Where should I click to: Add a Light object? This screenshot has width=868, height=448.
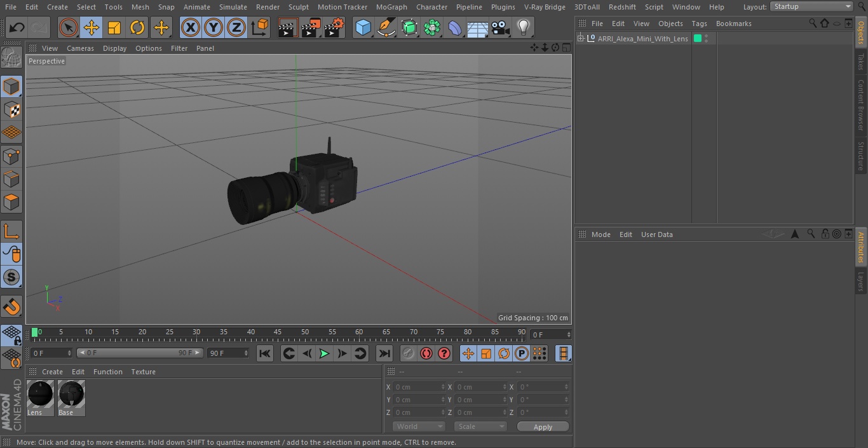click(x=523, y=27)
